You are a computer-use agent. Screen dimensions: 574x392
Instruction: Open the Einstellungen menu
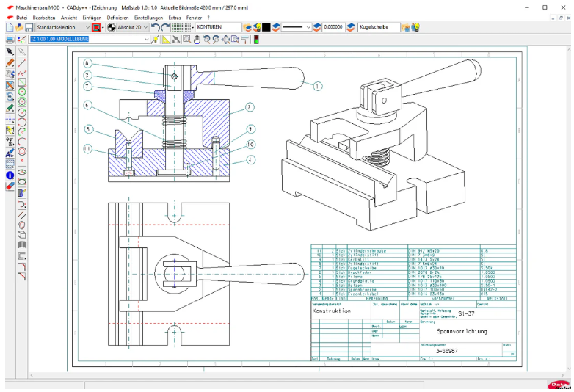coord(148,16)
